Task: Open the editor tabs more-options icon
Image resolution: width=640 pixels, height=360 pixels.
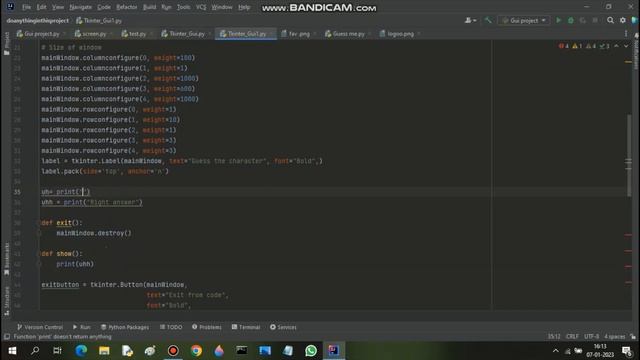Action: pyautogui.click(x=626, y=34)
